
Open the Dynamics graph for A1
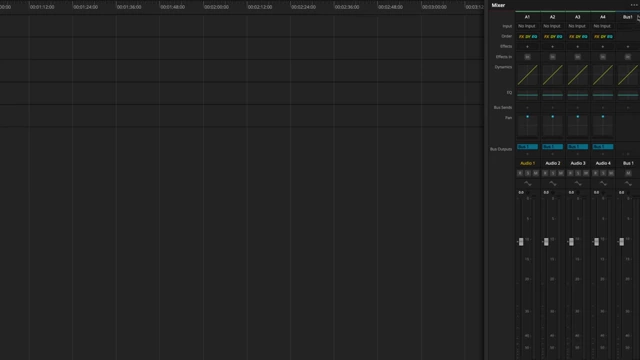pos(527,75)
